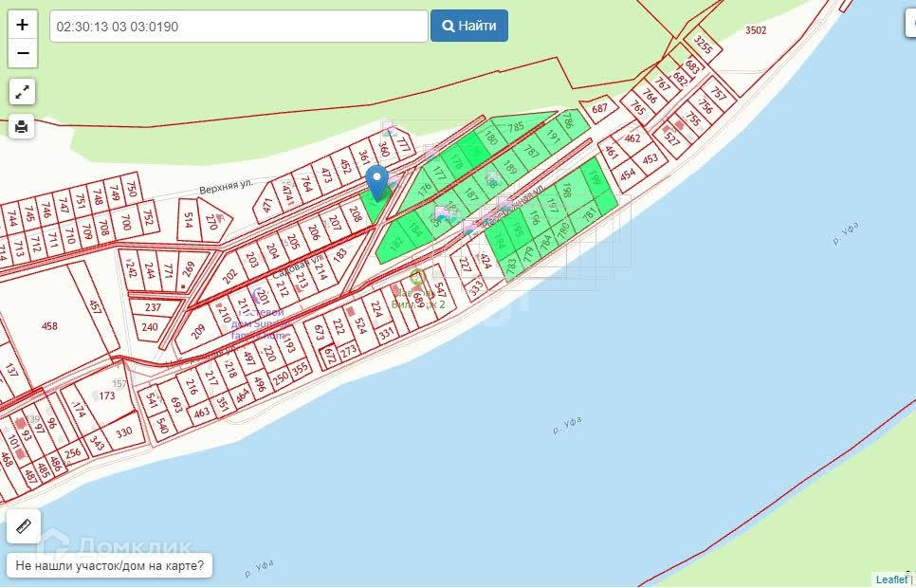Click parcel 202 on the map
916x588 pixels.
(230, 275)
